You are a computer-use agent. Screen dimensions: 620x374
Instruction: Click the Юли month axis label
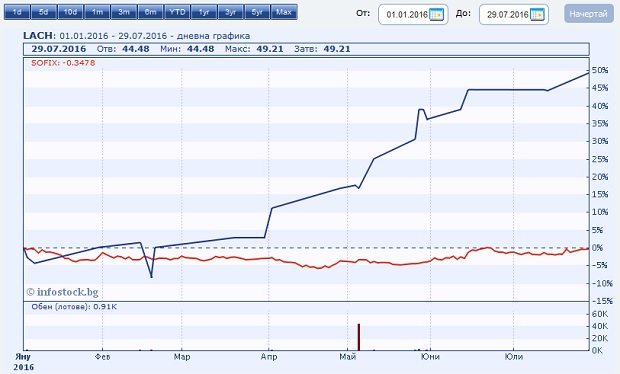pos(514,357)
